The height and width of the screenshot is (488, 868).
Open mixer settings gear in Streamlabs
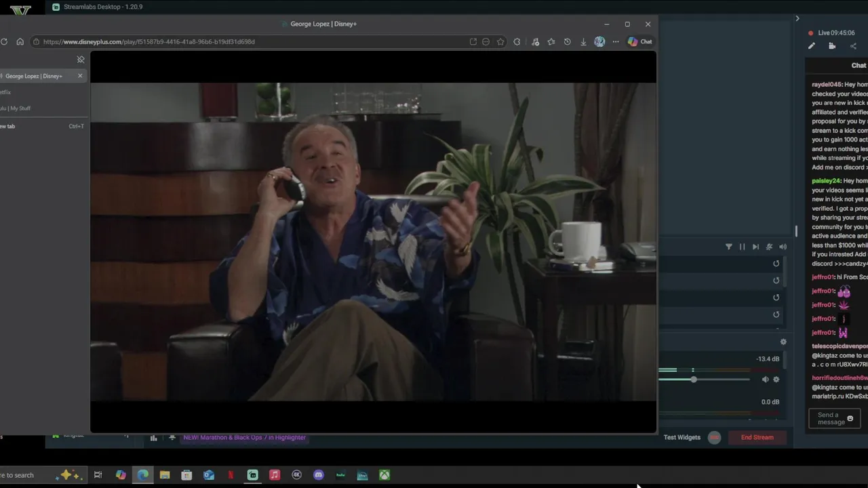tap(783, 342)
